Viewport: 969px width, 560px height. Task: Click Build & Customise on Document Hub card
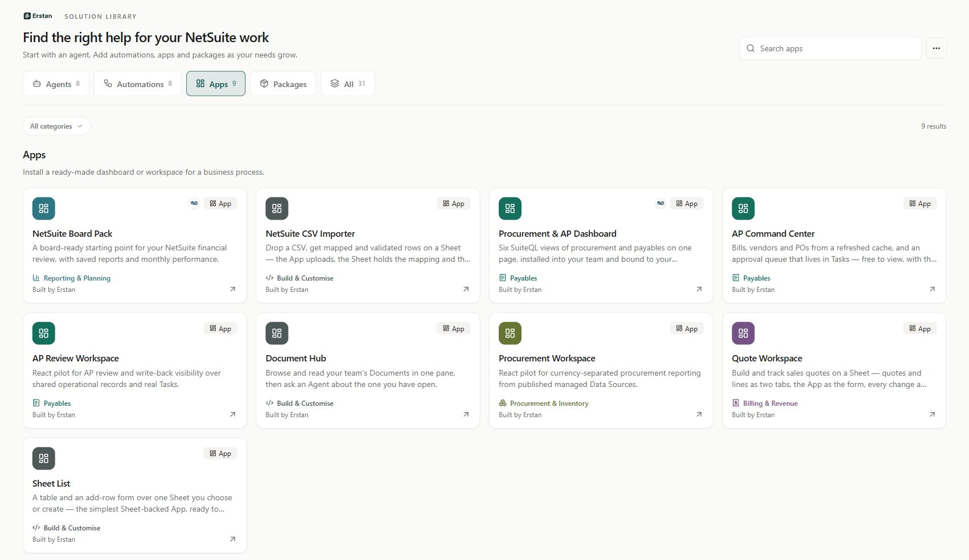tap(299, 403)
